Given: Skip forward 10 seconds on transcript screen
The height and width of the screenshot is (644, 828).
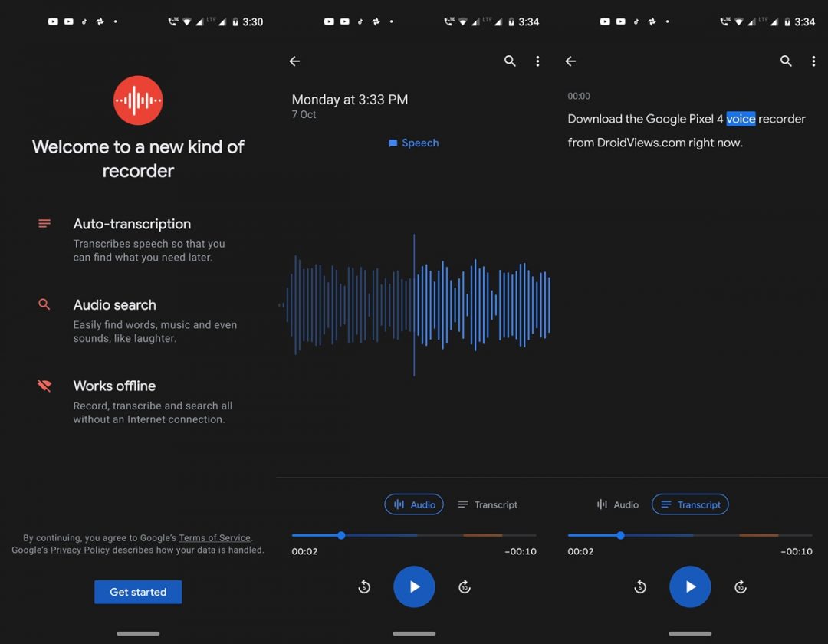Looking at the screenshot, I should pyautogui.click(x=741, y=586).
